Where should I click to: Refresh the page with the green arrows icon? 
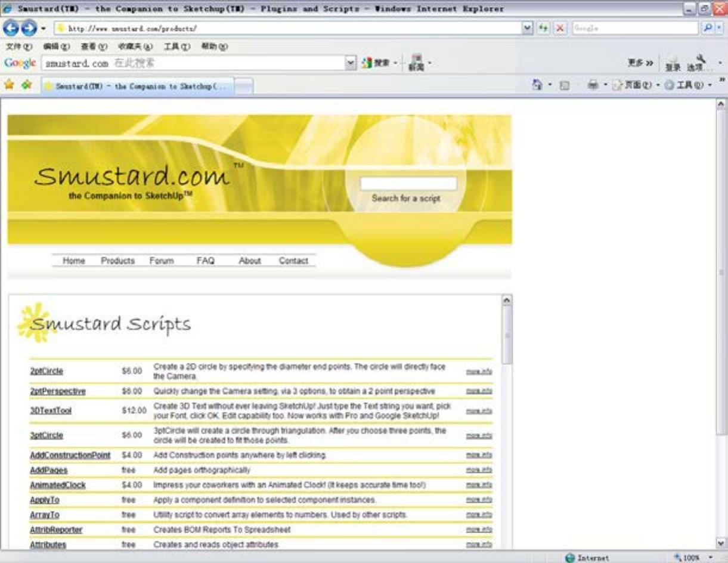click(x=543, y=28)
